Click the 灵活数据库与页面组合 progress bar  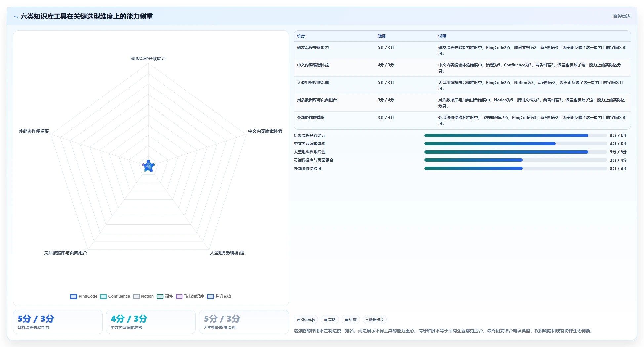tap(516, 160)
